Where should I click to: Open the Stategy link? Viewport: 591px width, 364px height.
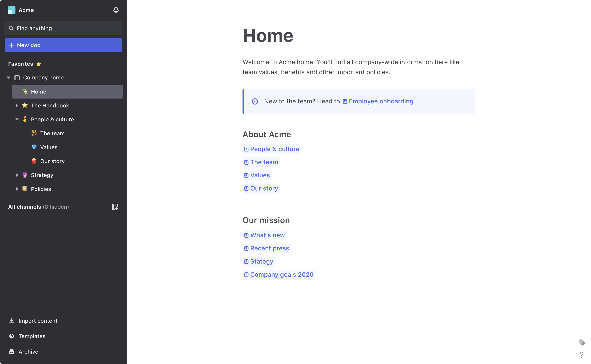click(259, 261)
